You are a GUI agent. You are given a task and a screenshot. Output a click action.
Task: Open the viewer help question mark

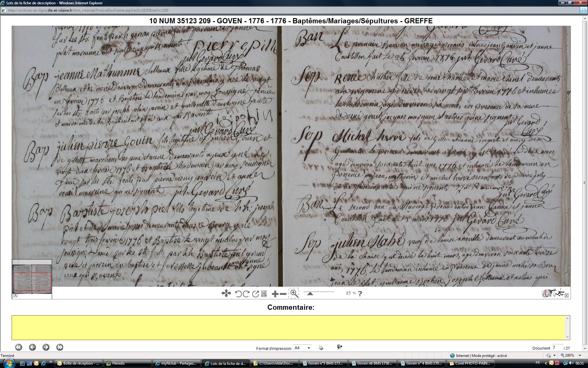coord(360,293)
